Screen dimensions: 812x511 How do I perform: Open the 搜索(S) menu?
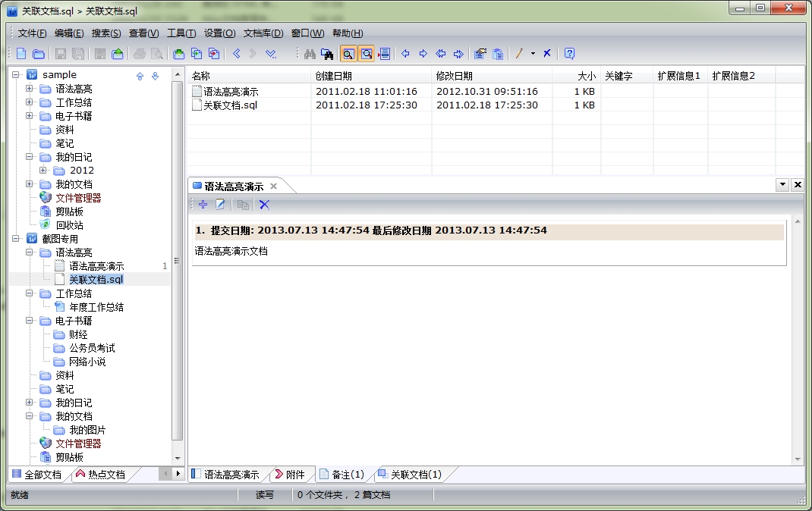tap(106, 33)
